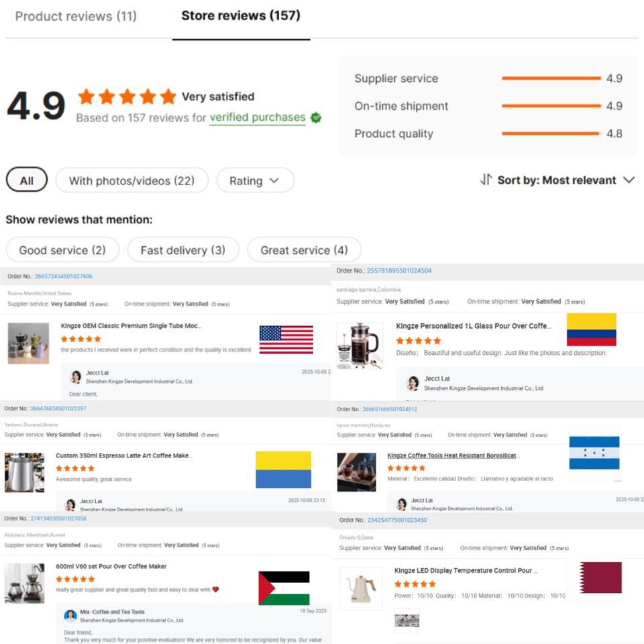
Task: Select the Store reviews (157) tab
Action: tap(241, 16)
